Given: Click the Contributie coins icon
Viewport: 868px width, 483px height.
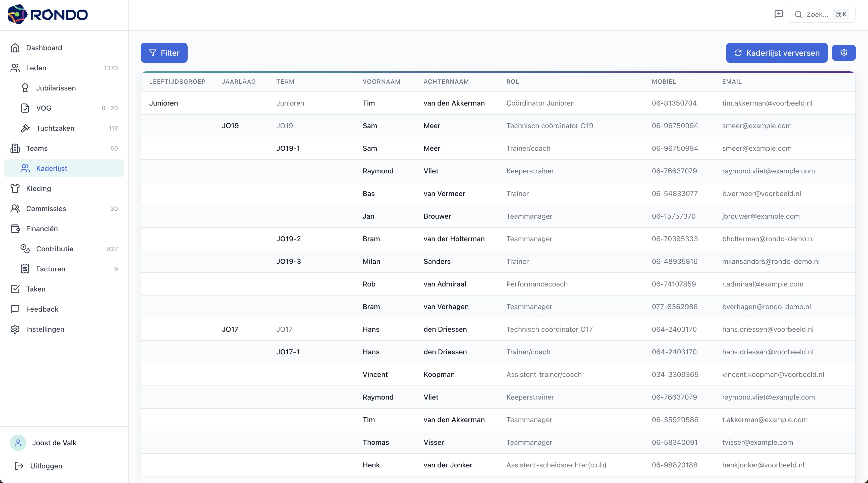Looking at the screenshot, I should point(25,249).
